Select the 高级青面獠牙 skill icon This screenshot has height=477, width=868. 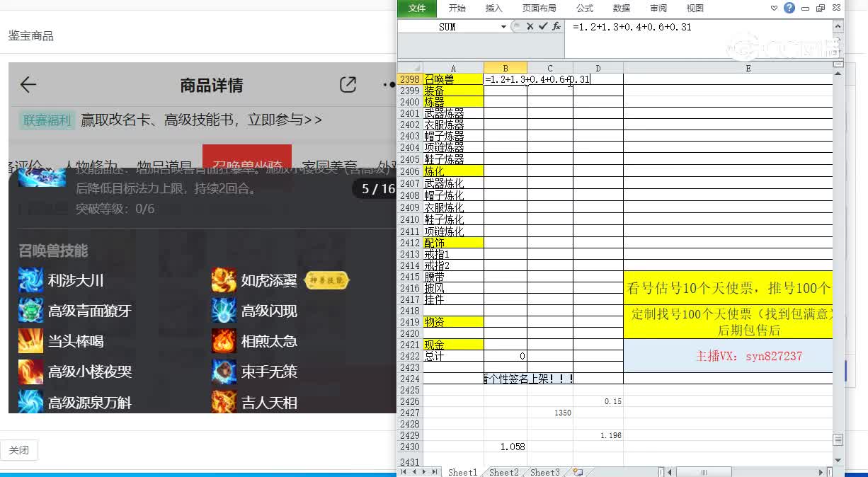coord(31,311)
